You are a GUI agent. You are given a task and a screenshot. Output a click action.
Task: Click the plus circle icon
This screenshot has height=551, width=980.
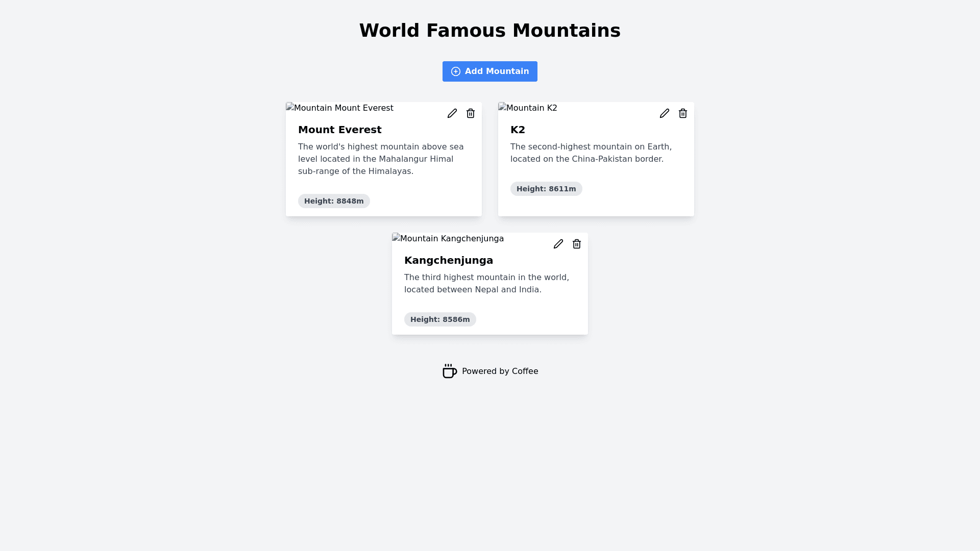(456, 71)
